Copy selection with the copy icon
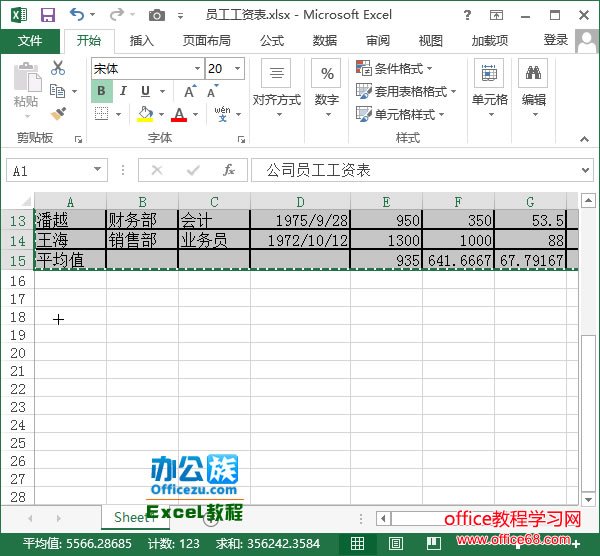This screenshot has width=600, height=556. click(x=58, y=91)
